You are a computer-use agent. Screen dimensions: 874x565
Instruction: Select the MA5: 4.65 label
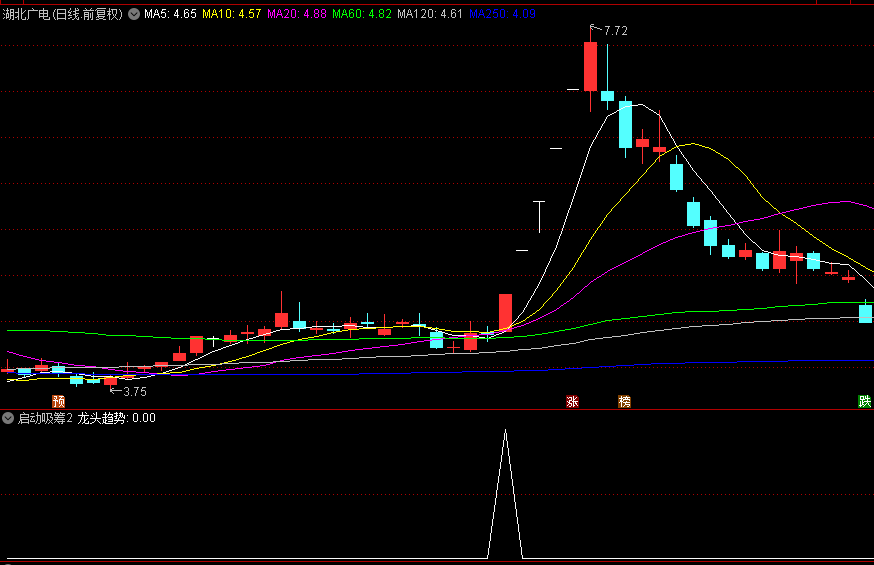tap(170, 14)
